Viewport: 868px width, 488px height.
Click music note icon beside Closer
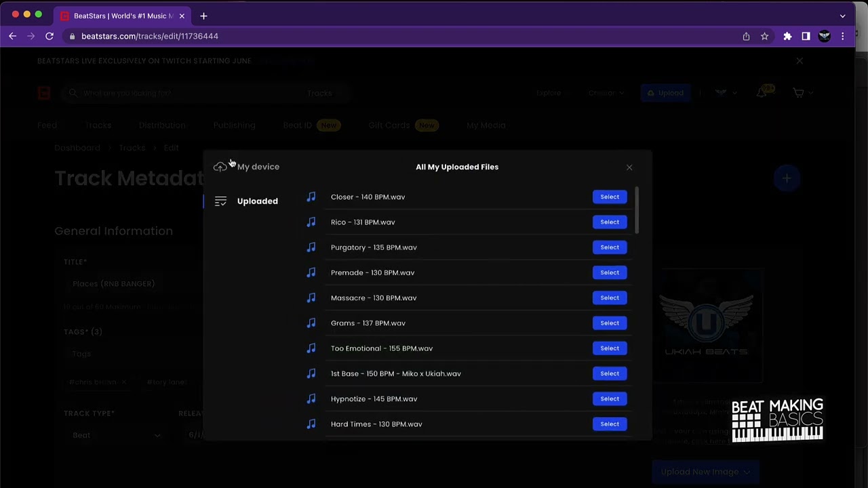(311, 197)
